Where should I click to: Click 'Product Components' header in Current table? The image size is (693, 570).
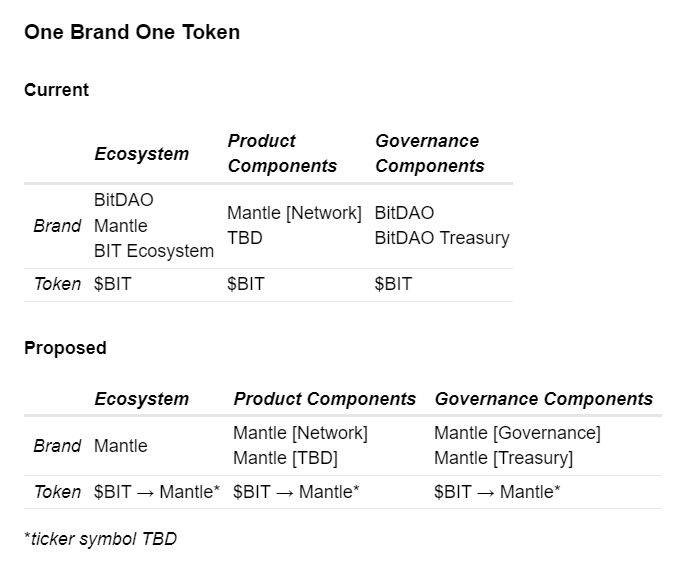click(282, 153)
